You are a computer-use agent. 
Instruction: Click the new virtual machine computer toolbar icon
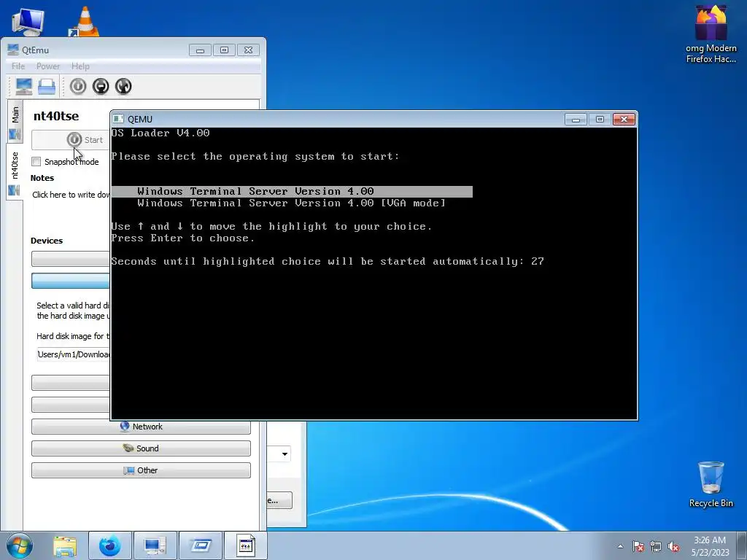pos(24,86)
